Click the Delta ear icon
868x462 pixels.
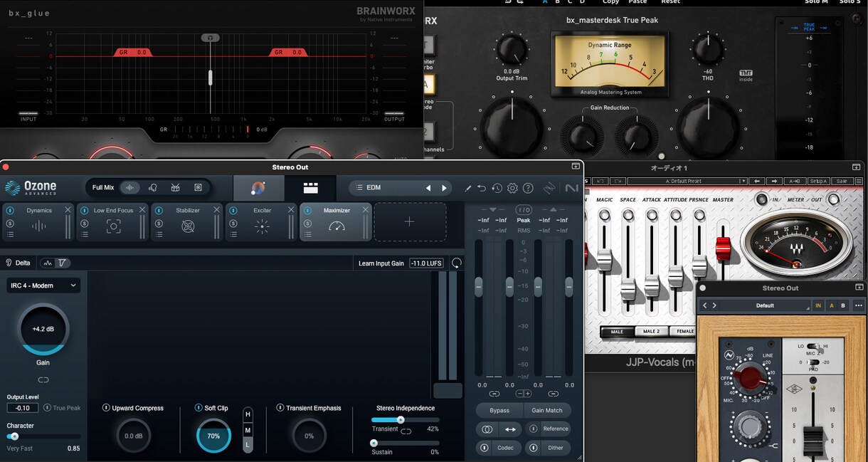pos(9,263)
